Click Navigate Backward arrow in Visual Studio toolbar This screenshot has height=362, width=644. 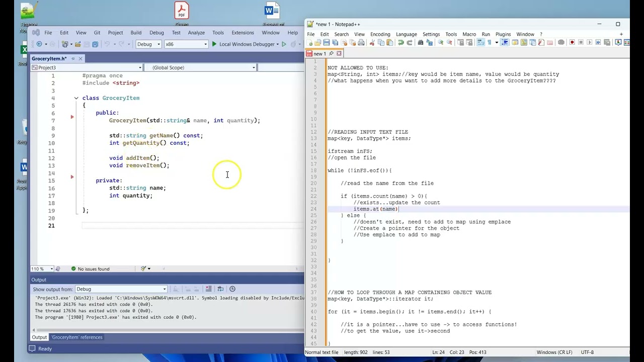pos(39,44)
